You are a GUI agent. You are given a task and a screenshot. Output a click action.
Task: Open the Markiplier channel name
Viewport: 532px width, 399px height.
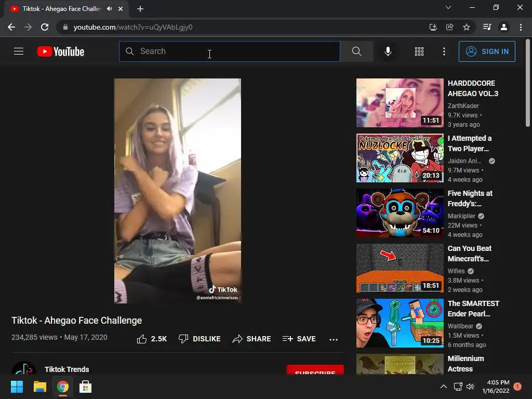(461, 216)
